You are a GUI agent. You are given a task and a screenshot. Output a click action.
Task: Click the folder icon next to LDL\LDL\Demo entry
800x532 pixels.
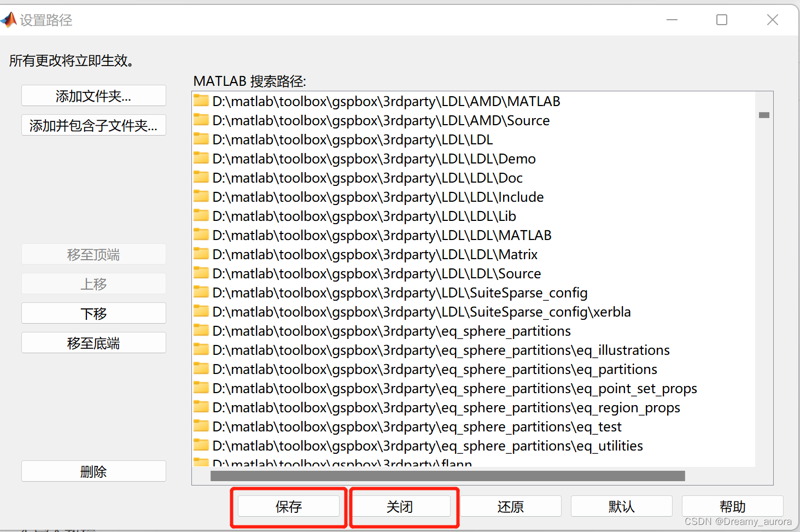[201, 158]
